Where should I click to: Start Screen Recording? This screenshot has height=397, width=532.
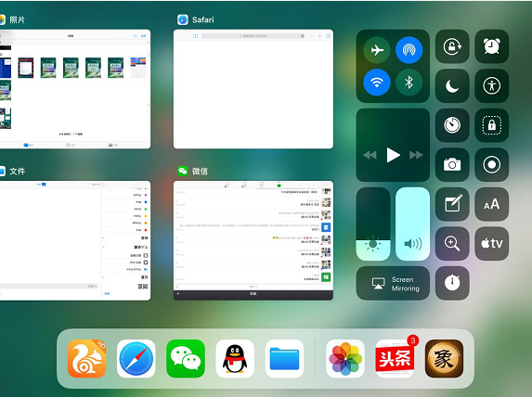(x=492, y=165)
